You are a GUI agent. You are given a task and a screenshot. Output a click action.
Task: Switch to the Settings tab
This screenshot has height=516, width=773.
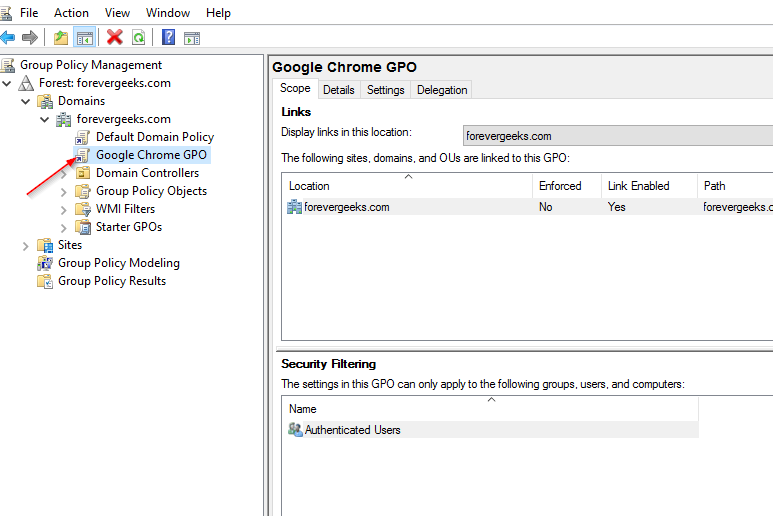tap(386, 90)
